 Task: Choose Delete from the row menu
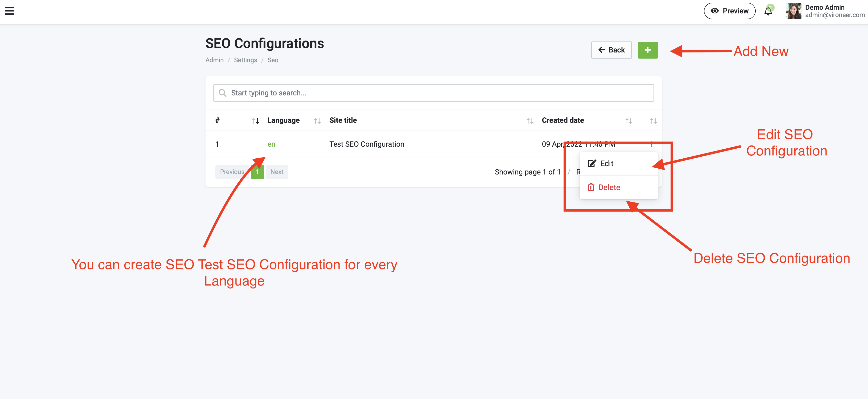[609, 187]
